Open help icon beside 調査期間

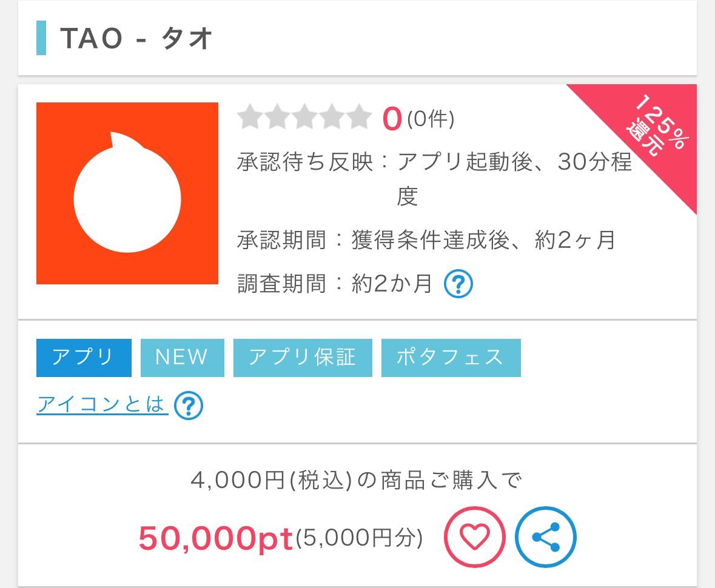pyautogui.click(x=458, y=284)
